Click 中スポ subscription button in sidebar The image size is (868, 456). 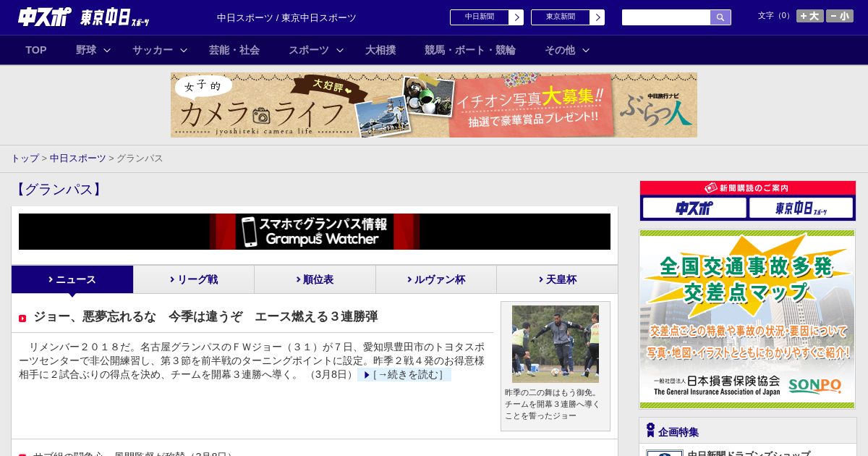[694, 208]
